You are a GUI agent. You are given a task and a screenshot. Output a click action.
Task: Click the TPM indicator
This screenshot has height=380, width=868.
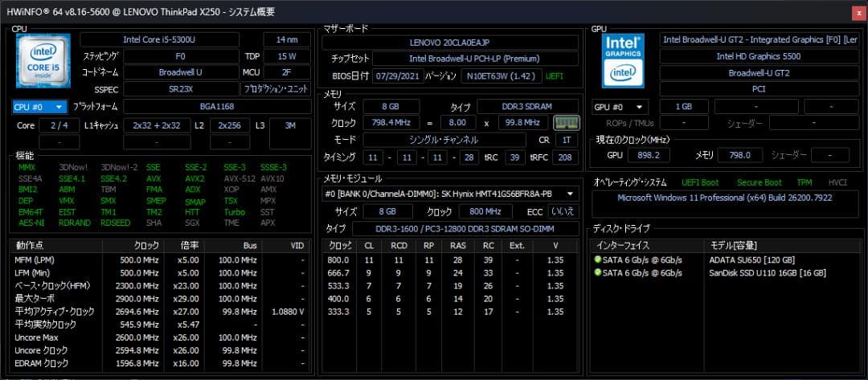805,182
